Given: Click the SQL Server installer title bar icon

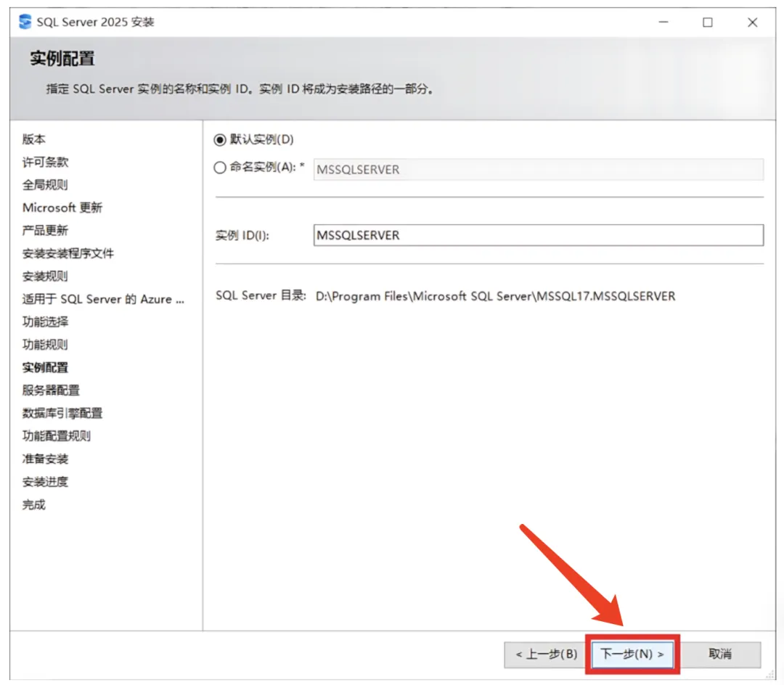Looking at the screenshot, I should click(25, 22).
